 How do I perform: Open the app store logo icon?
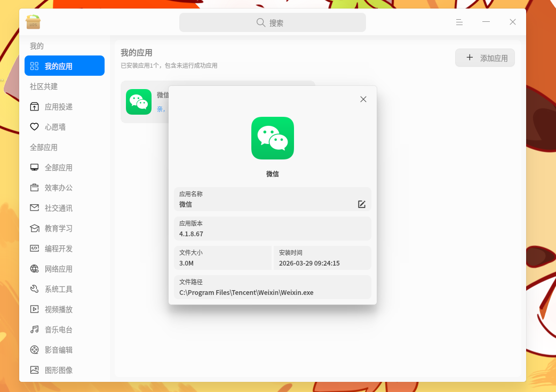tap(33, 22)
